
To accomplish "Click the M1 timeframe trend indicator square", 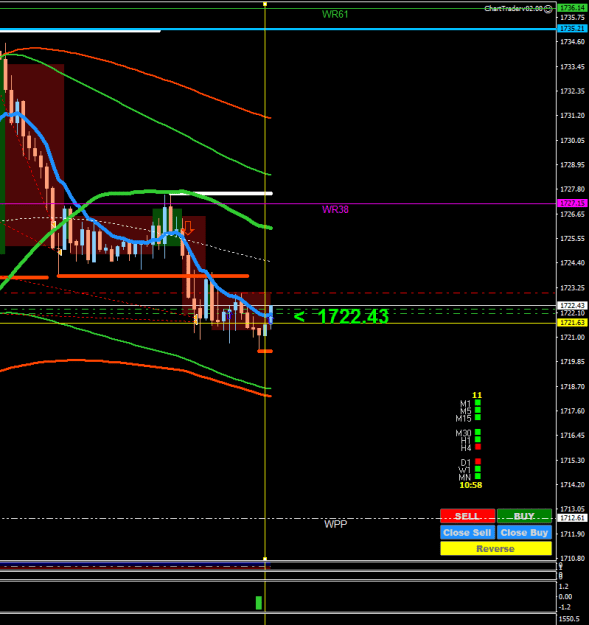I will click(478, 403).
